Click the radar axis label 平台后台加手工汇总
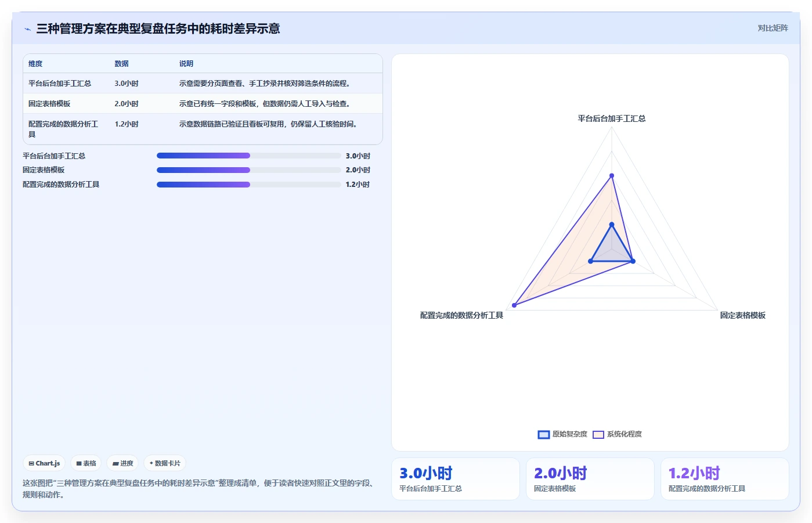812x523 pixels. click(611, 118)
